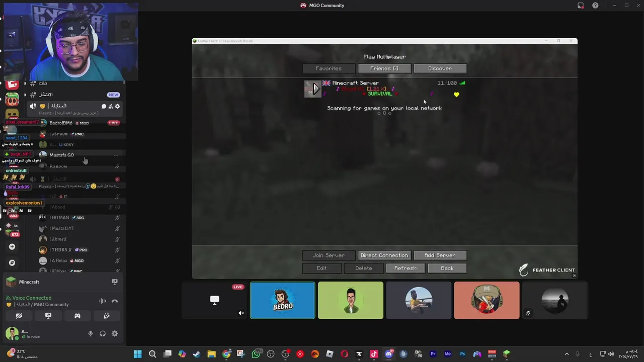Edit voice channel settings gear
Image resolution: width=644 pixels, height=362 pixels.
(x=117, y=106)
